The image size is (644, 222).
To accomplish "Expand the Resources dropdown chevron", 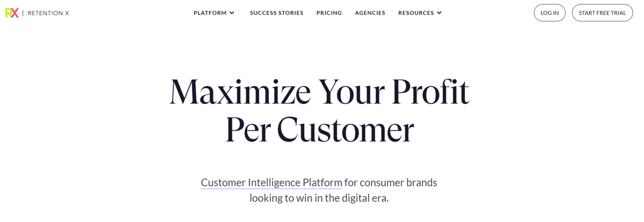I will [440, 13].
